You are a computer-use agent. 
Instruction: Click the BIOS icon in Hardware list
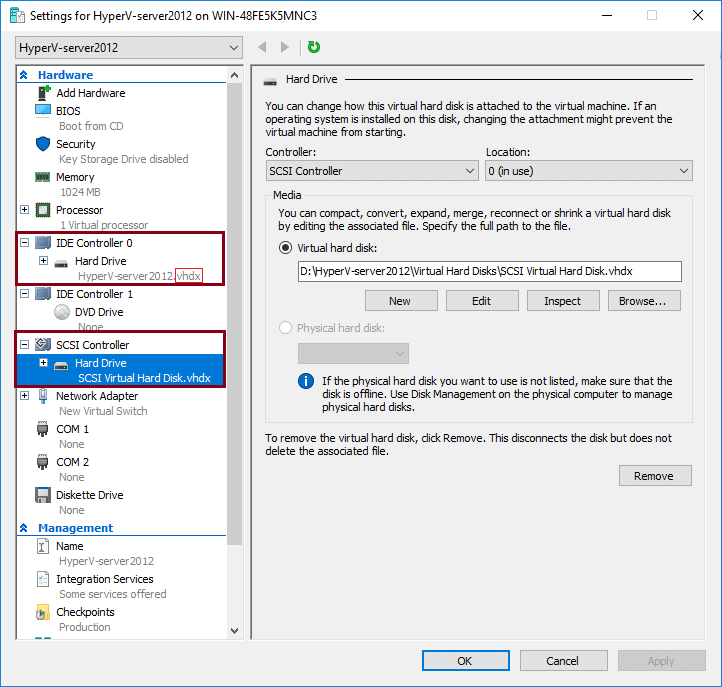pos(43,111)
